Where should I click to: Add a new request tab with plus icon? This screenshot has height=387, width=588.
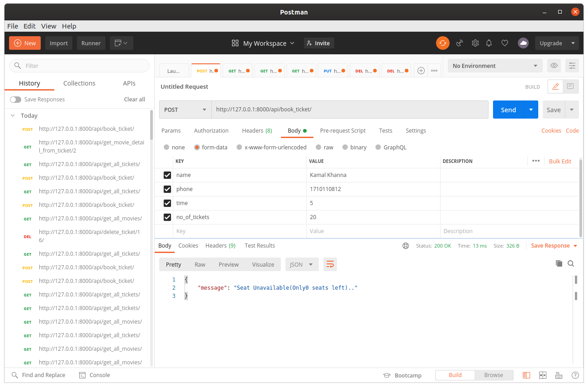click(x=421, y=71)
